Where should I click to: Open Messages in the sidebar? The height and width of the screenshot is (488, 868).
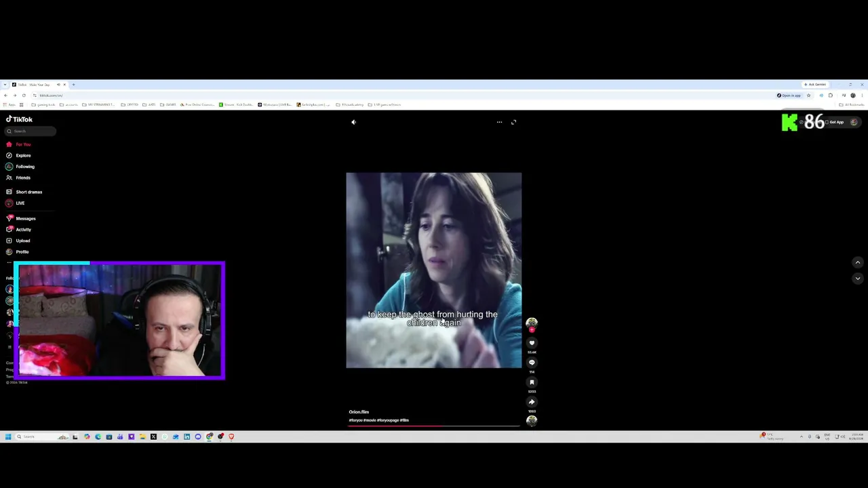[x=25, y=218]
